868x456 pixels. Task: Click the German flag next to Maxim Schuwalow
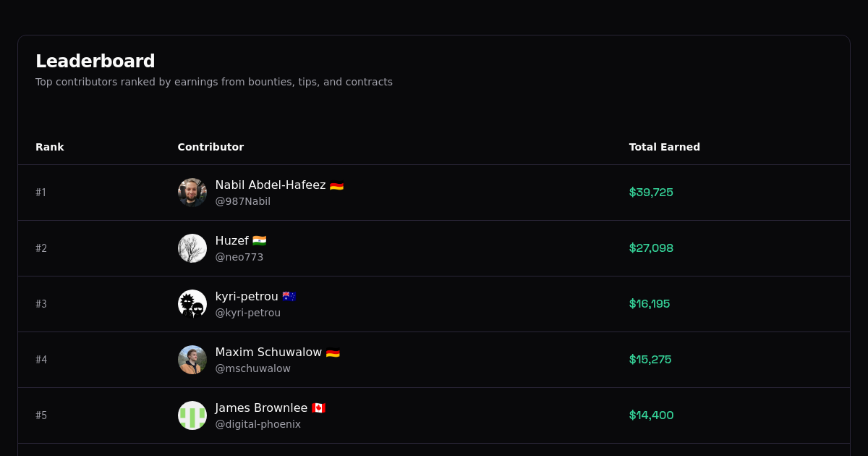pyautogui.click(x=333, y=352)
